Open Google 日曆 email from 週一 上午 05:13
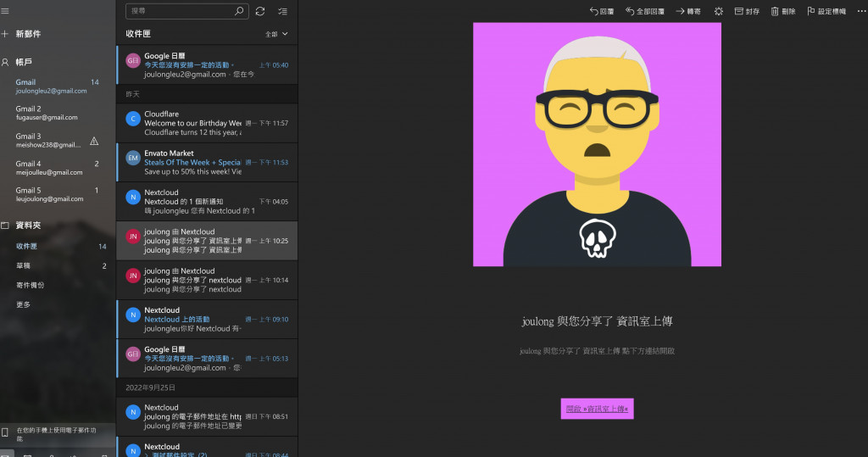868x457 pixels. point(207,359)
